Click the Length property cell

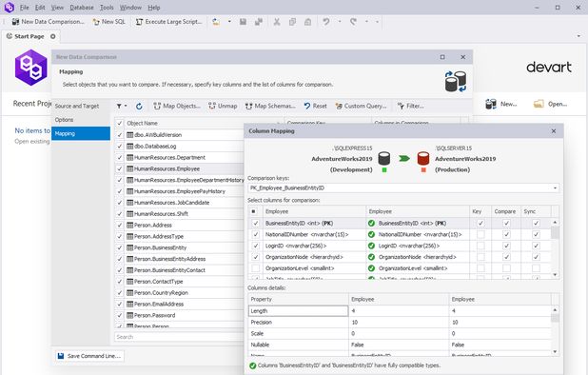point(299,311)
